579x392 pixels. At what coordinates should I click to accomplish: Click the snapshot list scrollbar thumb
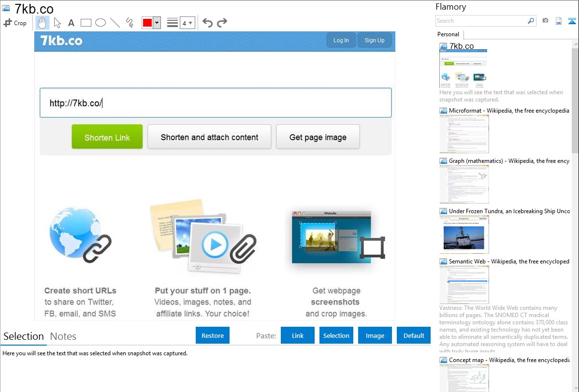click(575, 100)
